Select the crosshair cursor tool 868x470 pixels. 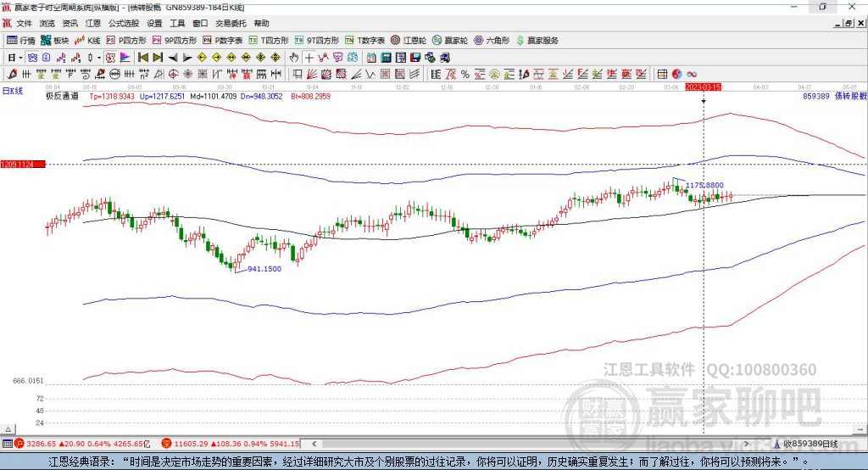click(x=309, y=58)
